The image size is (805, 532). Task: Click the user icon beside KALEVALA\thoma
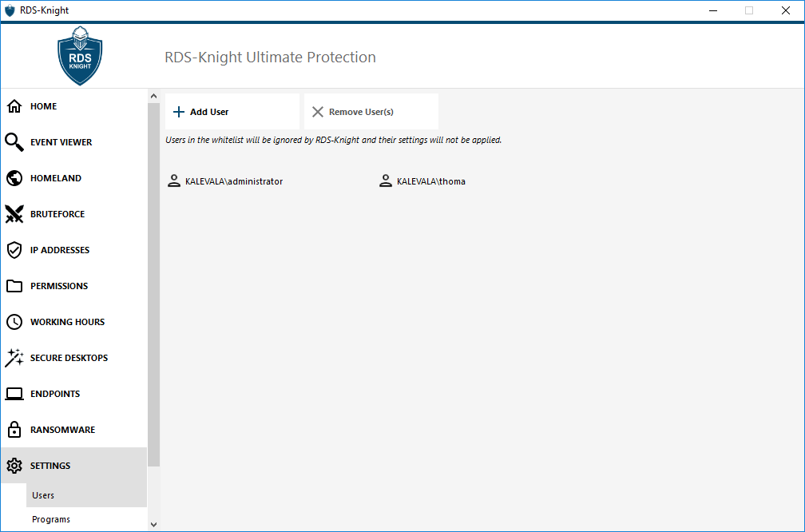point(386,181)
